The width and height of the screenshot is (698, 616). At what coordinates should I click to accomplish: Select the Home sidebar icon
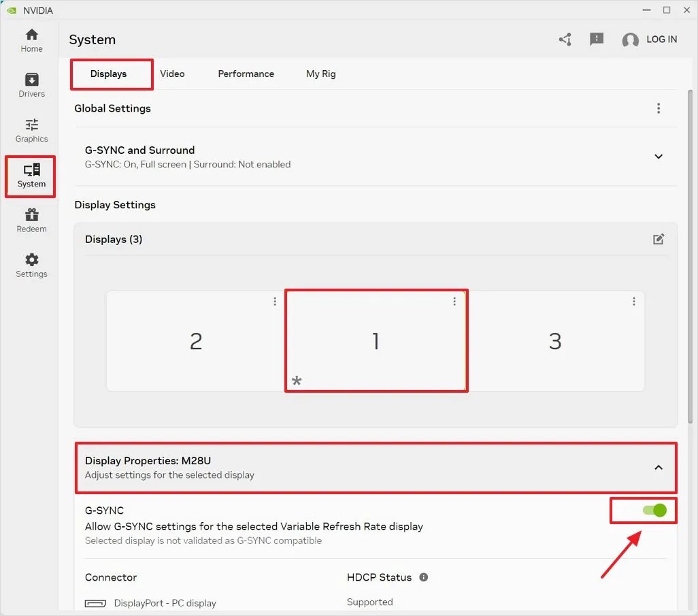pyautogui.click(x=31, y=39)
